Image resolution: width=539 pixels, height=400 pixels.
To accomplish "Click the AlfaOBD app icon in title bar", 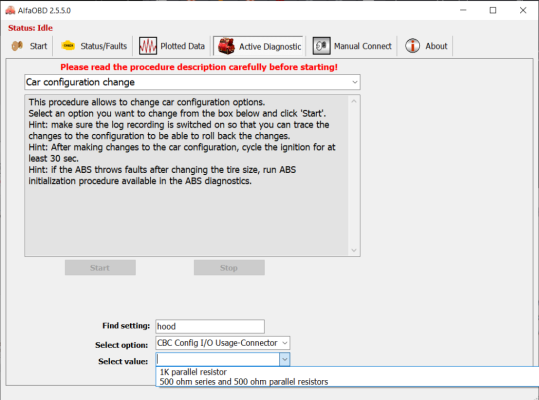I will tap(10, 10).
